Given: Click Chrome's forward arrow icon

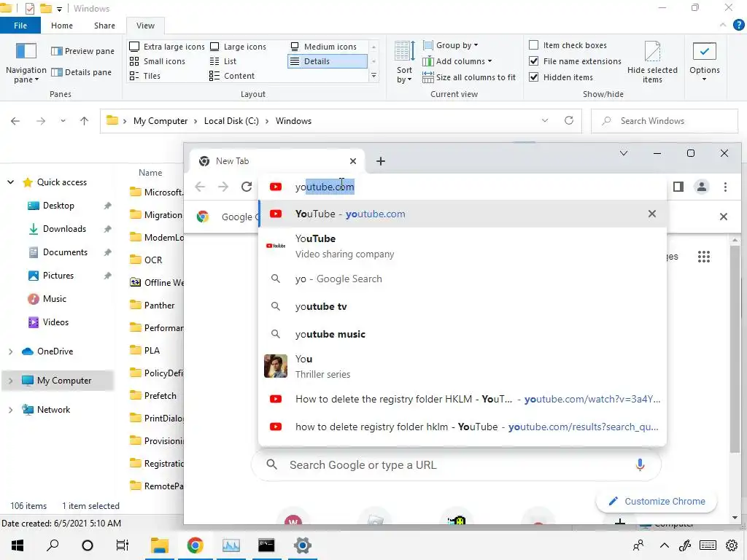Looking at the screenshot, I should 223,187.
